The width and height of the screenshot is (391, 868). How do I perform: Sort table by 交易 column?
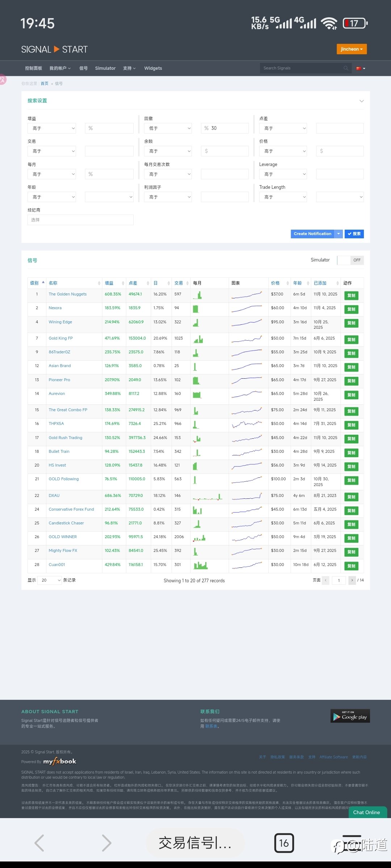point(181,283)
